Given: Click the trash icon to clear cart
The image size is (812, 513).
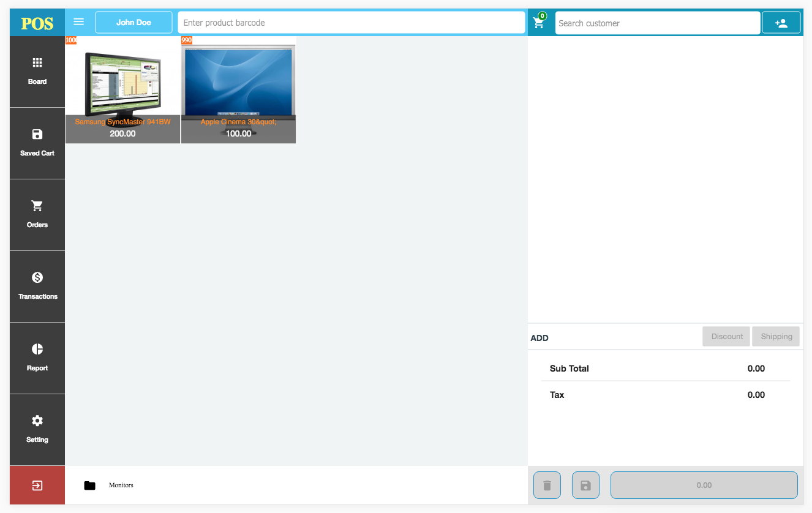Looking at the screenshot, I should 547,485.
